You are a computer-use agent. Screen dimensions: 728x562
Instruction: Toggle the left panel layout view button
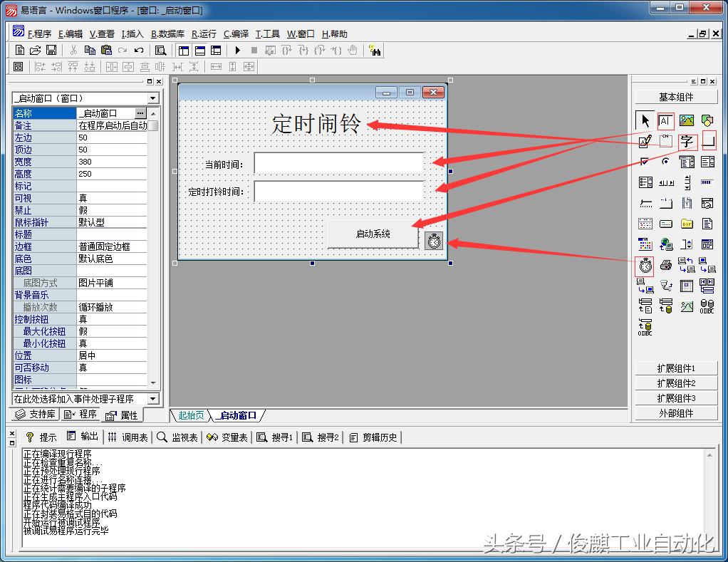[183, 51]
